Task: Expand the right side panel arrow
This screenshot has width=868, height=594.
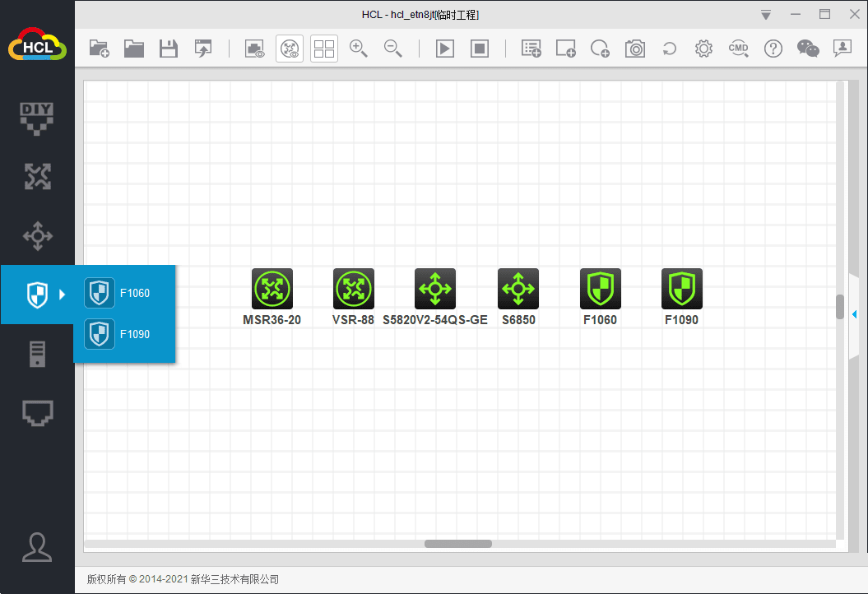Action: click(x=854, y=314)
